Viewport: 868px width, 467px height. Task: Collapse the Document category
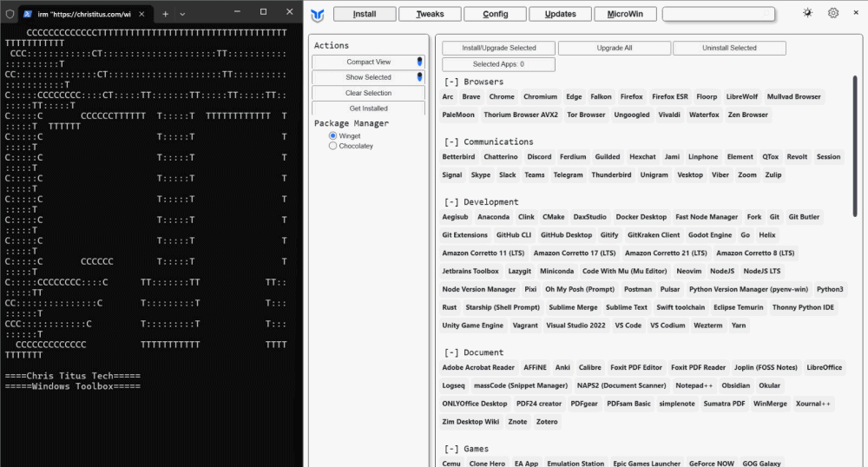[451, 353]
